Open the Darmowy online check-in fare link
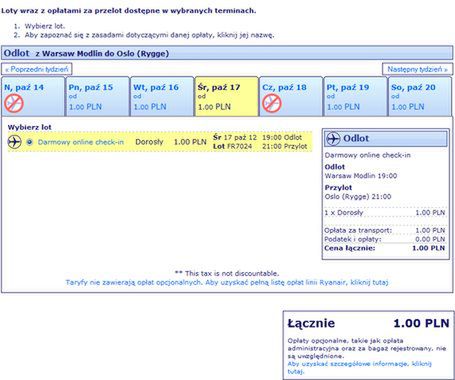 click(x=81, y=142)
